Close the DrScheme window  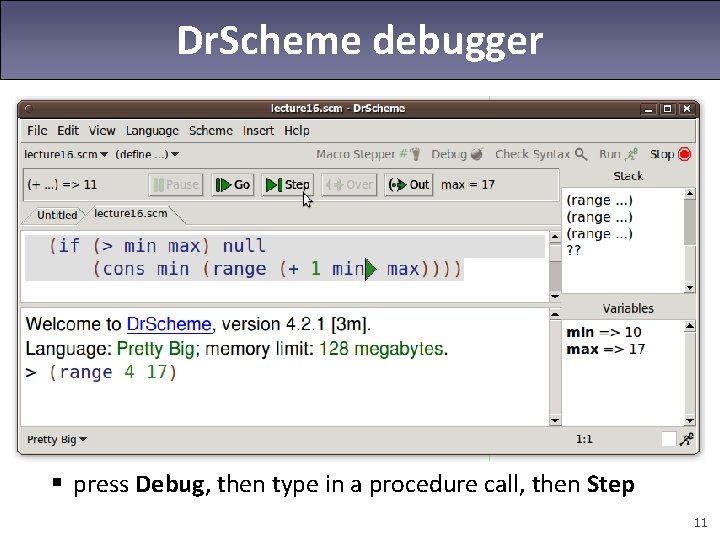pyautogui.click(x=686, y=109)
